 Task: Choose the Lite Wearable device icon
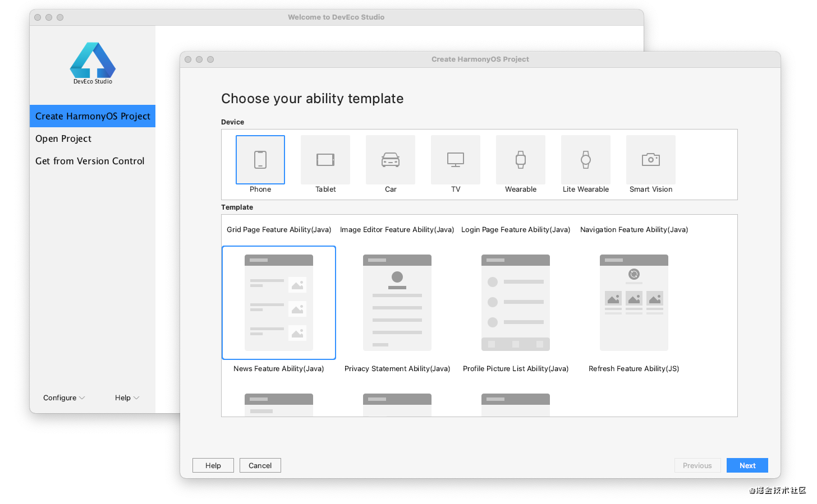pos(586,160)
